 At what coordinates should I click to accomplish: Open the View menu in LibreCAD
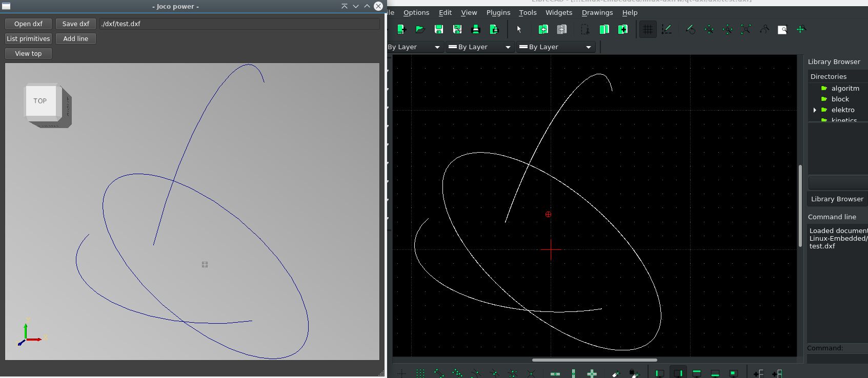pos(469,12)
